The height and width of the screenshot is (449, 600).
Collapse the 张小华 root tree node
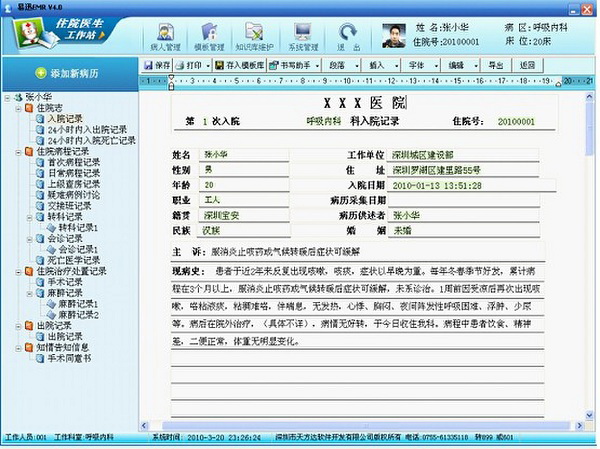(x=7, y=98)
